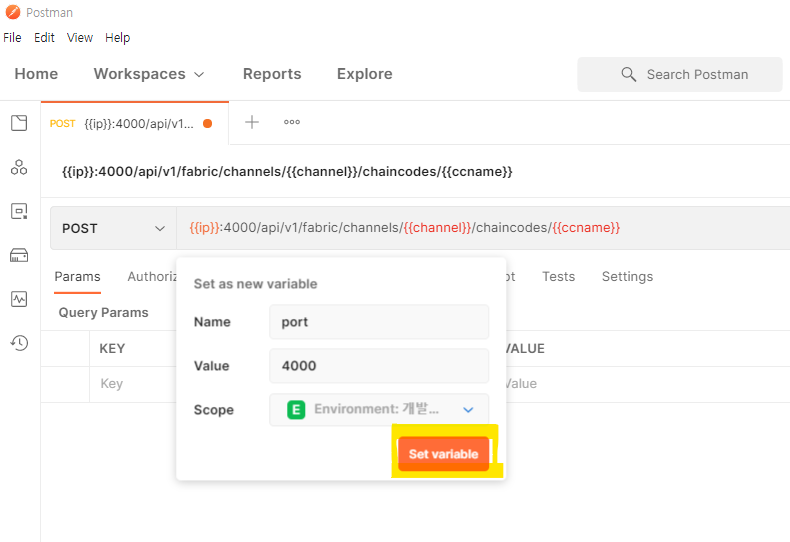
Task: Open the Edit menu
Action: pos(44,38)
